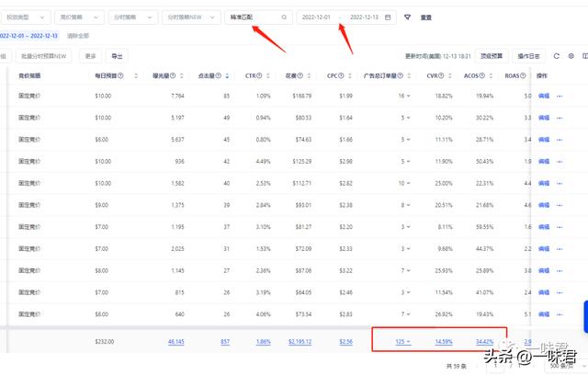The width and height of the screenshot is (588, 375).
Task: Open more options in $168.79 spend row
Action: coord(560,96)
